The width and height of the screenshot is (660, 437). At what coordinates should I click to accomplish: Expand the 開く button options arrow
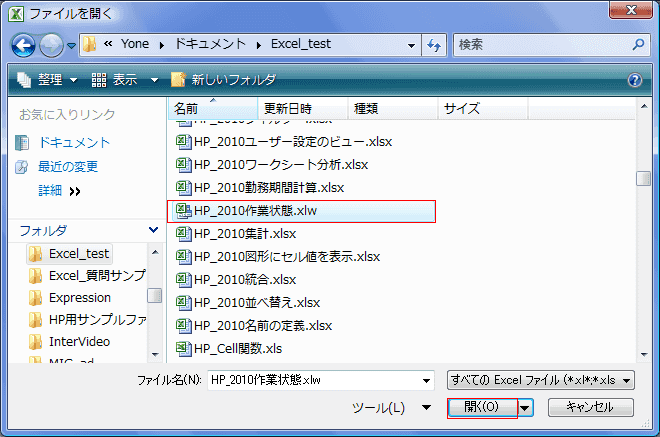[525, 408]
